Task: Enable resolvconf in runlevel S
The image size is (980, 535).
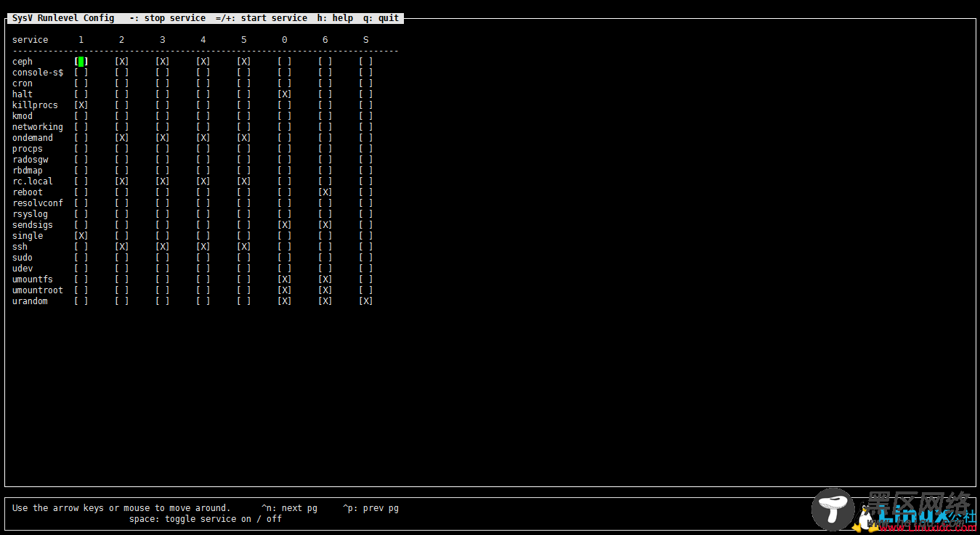Action: (366, 203)
